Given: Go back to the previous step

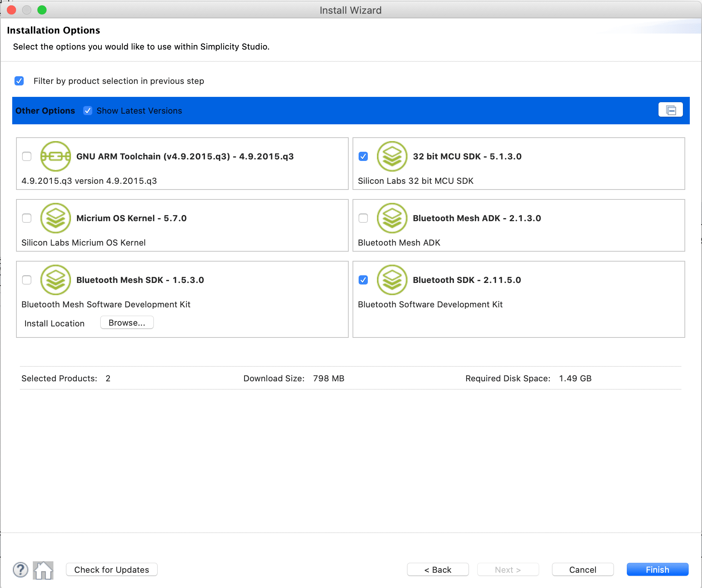Looking at the screenshot, I should pyautogui.click(x=438, y=570).
